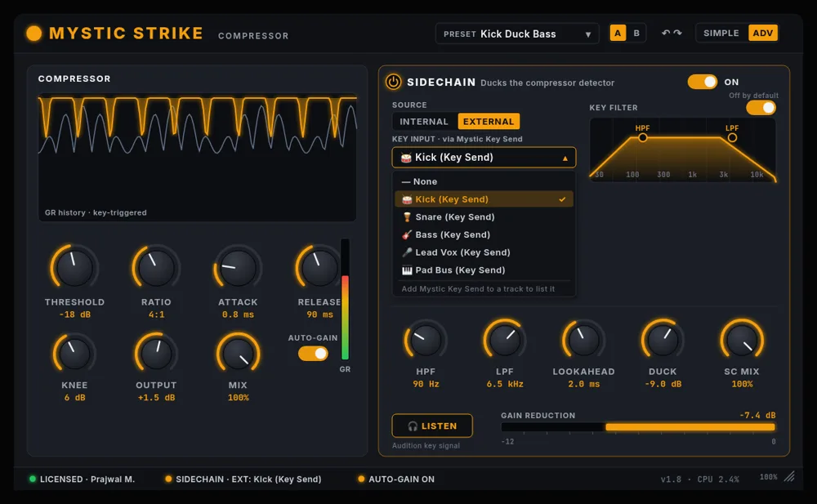
Task: Click the headphones icon on Listen button
Action: (x=413, y=426)
